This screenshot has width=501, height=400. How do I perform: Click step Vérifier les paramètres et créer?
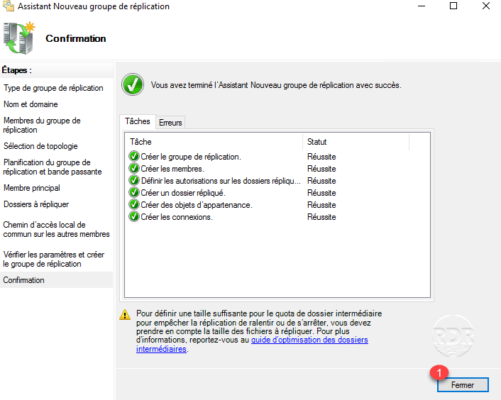pos(53,259)
